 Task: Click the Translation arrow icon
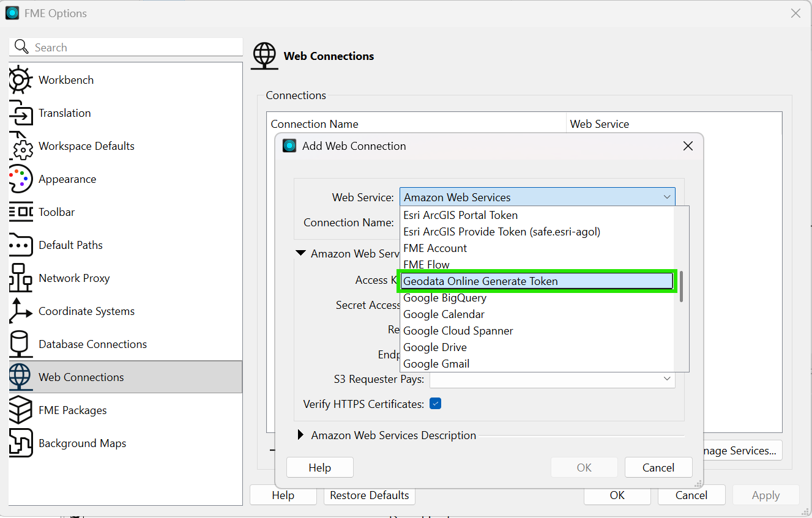[20, 113]
